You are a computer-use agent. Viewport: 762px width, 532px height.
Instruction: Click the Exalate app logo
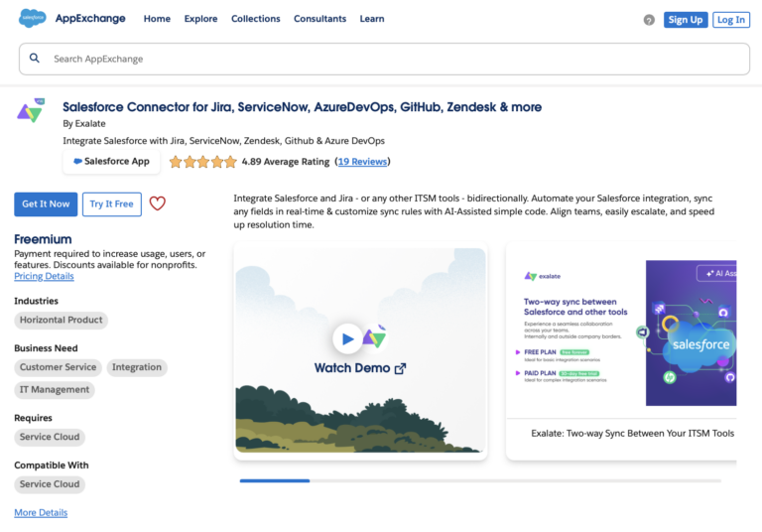[31, 111]
